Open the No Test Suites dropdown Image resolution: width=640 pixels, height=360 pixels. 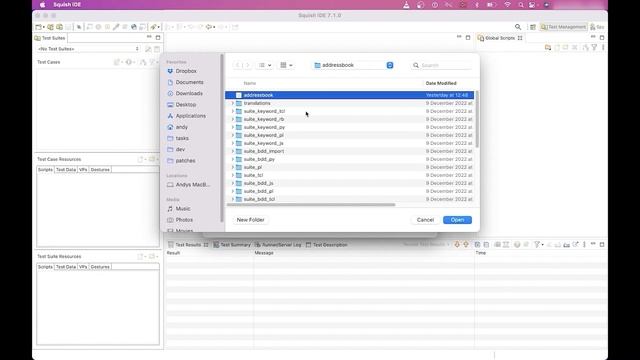point(88,49)
